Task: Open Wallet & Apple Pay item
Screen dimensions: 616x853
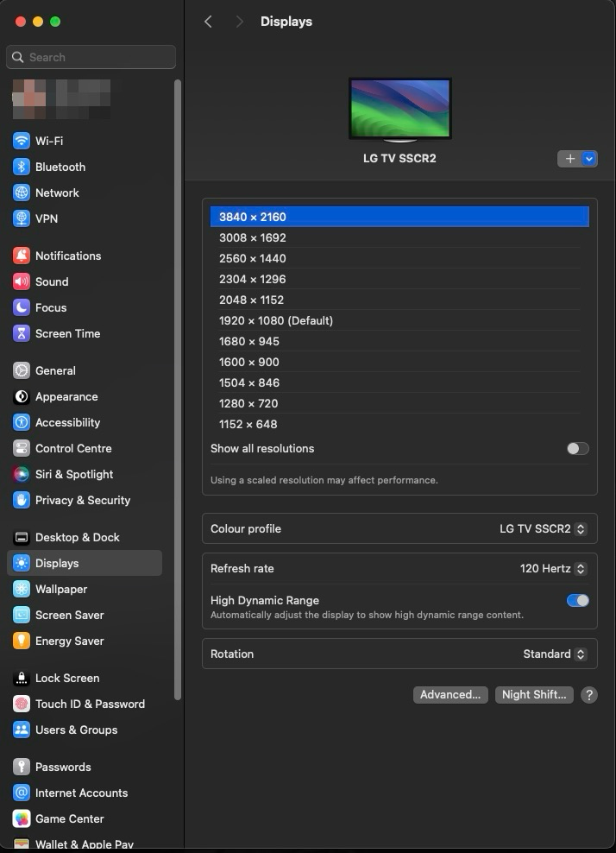Action: click(85, 844)
